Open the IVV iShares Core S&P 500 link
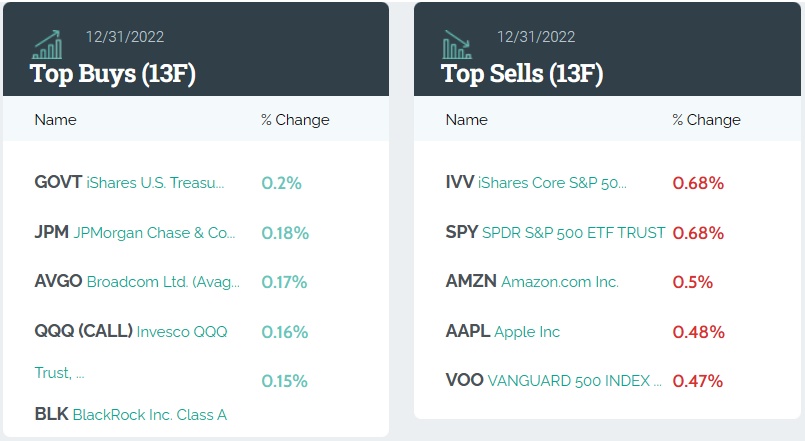Image resolution: width=805 pixels, height=441 pixels. click(x=536, y=183)
